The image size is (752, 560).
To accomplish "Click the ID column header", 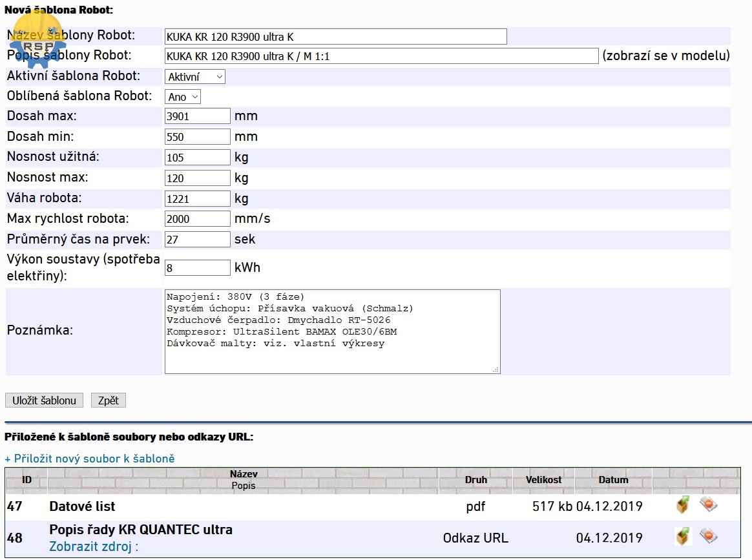I will (x=27, y=480).
